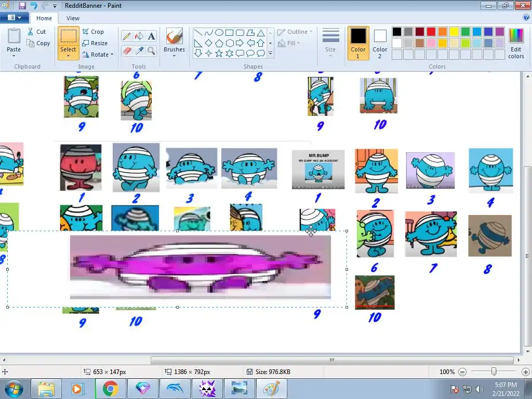Image resolution: width=532 pixels, height=399 pixels.
Task: Select the Pencil tool
Action: tap(127, 36)
